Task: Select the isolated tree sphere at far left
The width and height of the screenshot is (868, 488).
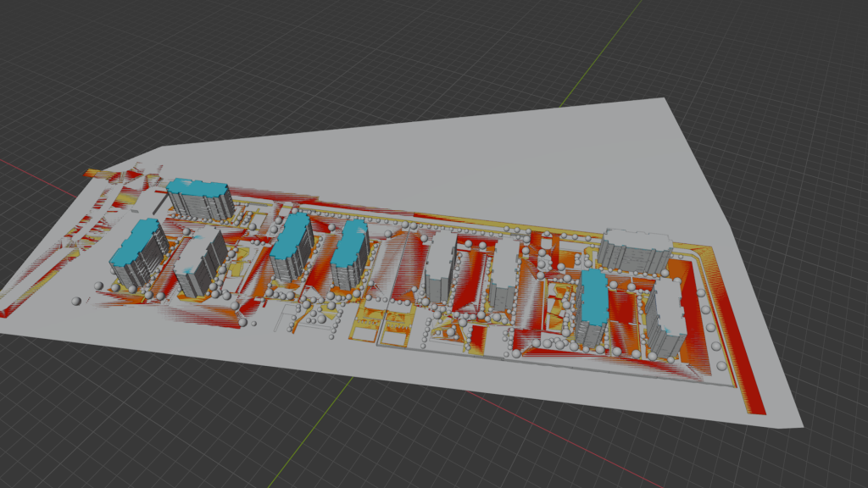Action: (76, 301)
